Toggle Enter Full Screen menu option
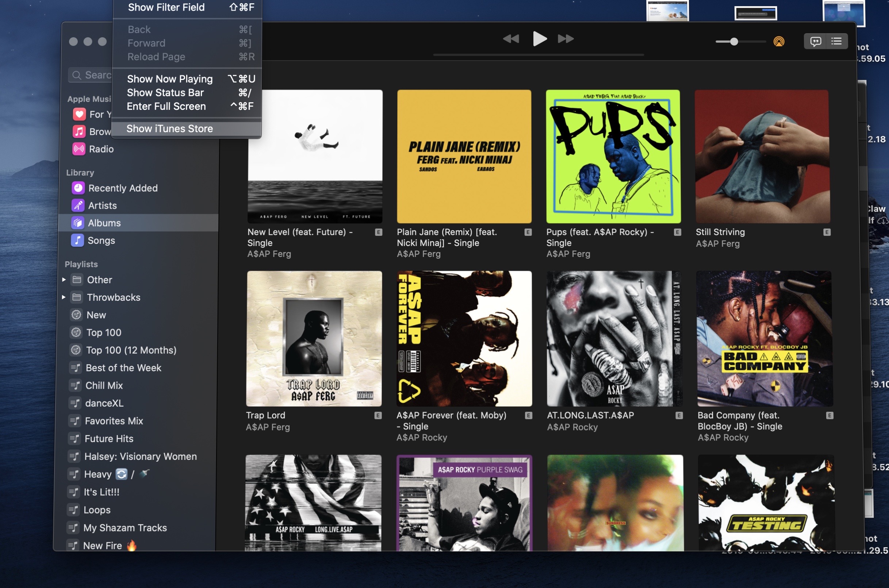The width and height of the screenshot is (889, 588). [166, 107]
